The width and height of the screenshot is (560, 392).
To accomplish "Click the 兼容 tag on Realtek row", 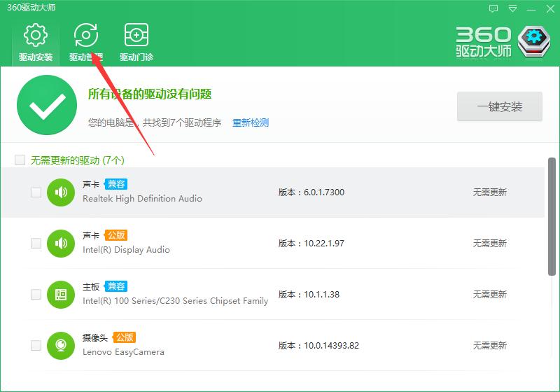I will click(116, 184).
